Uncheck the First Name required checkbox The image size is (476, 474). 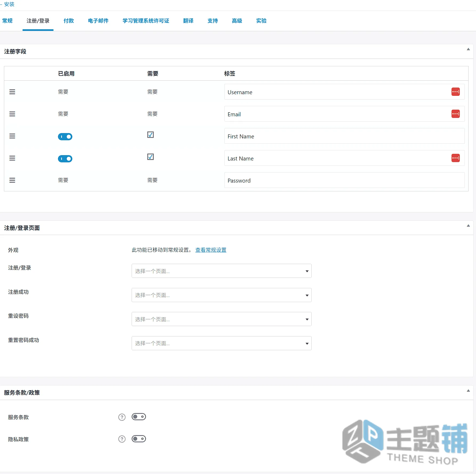(151, 135)
